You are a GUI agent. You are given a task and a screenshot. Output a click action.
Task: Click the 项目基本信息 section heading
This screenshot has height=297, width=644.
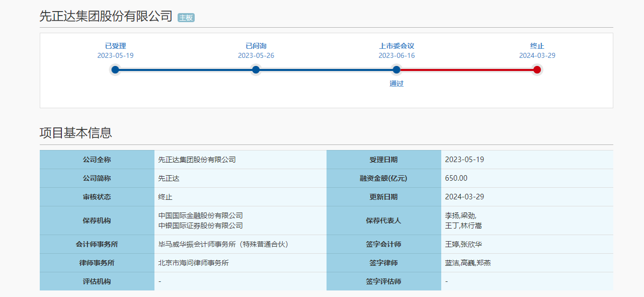click(x=76, y=133)
